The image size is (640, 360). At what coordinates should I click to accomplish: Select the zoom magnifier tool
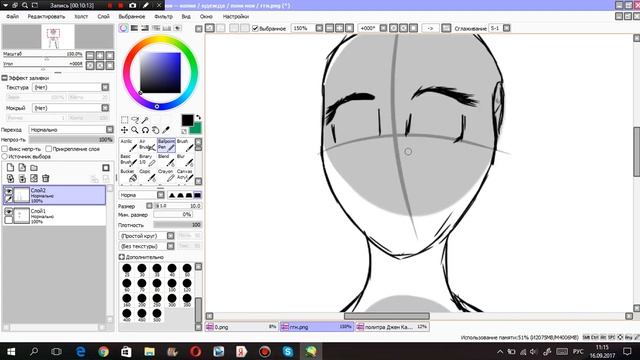coord(135,130)
